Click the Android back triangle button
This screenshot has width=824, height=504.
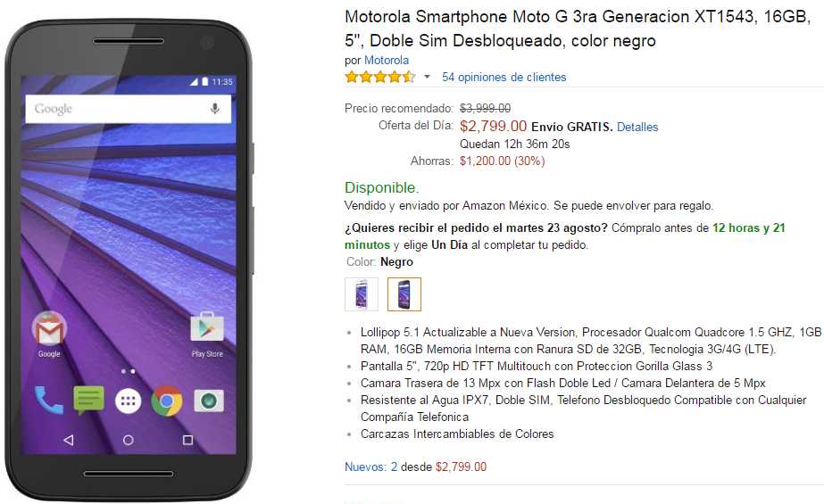tap(69, 440)
